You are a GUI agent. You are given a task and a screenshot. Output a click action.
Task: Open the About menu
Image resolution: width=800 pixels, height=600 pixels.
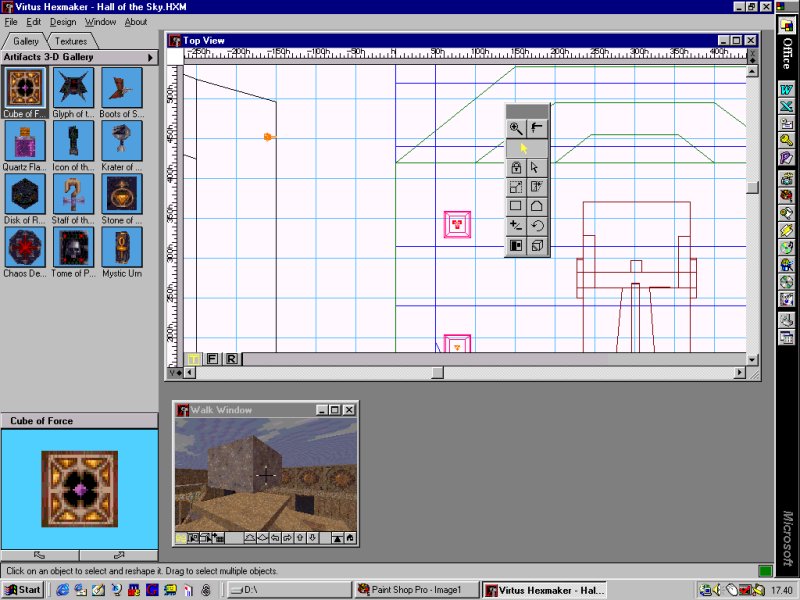coord(136,22)
